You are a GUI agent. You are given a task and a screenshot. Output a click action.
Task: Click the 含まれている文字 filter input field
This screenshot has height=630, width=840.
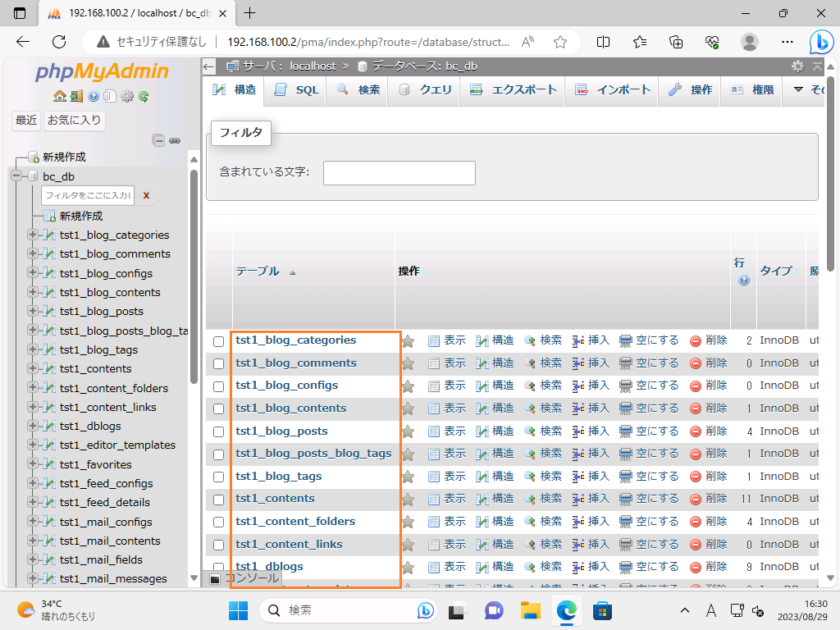pos(399,173)
